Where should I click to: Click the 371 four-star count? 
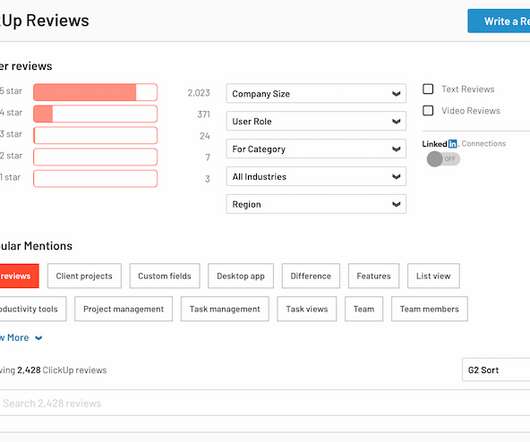tap(203, 114)
